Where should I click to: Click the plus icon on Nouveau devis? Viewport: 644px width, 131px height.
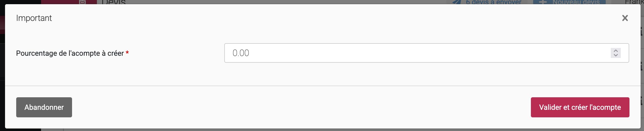[543, 2]
